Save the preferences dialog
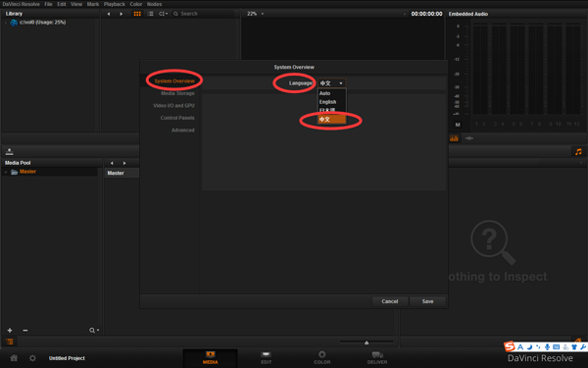The height and width of the screenshot is (368, 588). tap(427, 301)
